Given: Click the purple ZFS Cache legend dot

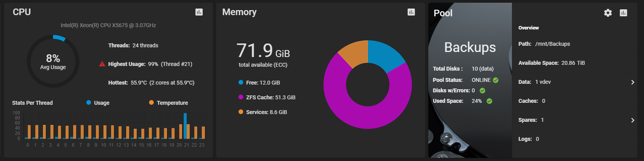Looking at the screenshot, I should 241,97.
